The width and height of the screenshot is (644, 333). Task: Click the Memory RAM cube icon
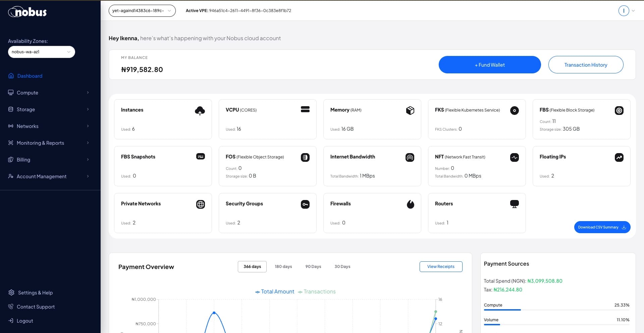coord(410,110)
